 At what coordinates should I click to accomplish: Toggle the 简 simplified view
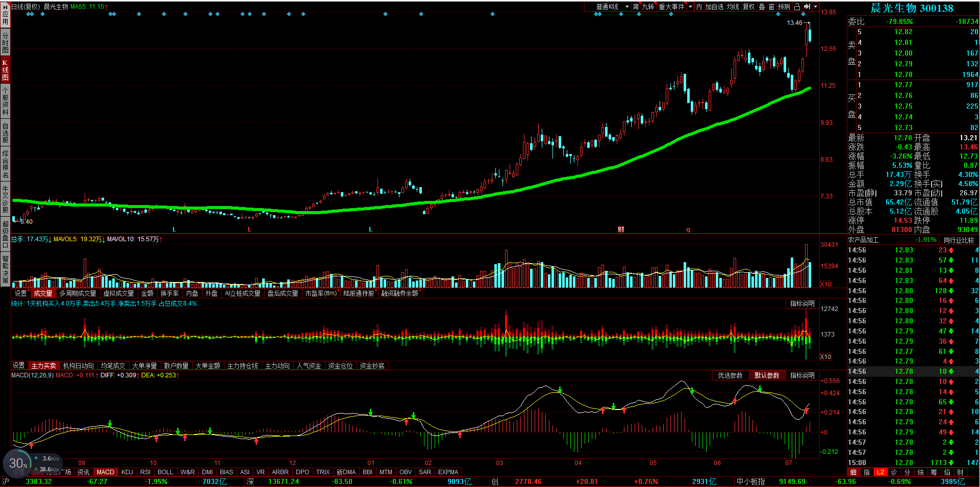pyautogui.click(x=636, y=7)
